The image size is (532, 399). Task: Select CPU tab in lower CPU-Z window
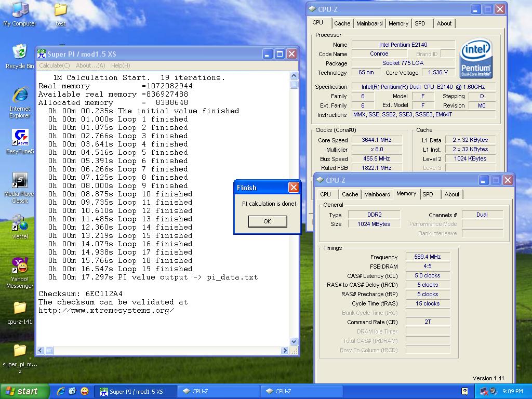(325, 194)
